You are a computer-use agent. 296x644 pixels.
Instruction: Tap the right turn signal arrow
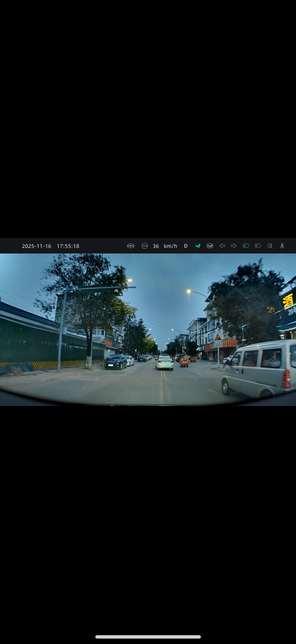[x=234, y=246]
